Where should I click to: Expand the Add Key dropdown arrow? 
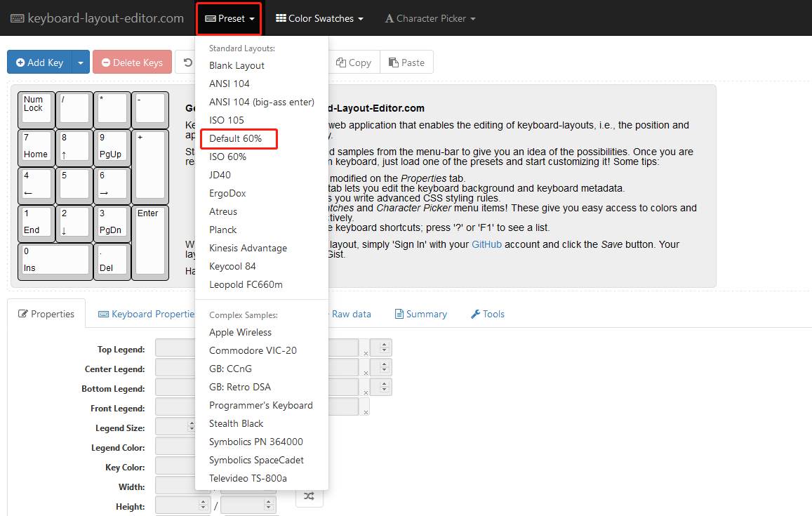click(80, 62)
